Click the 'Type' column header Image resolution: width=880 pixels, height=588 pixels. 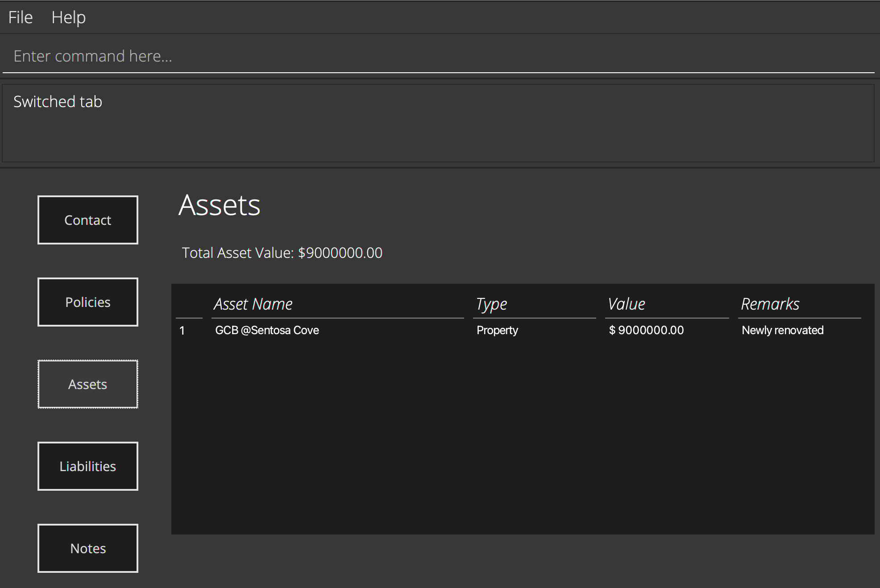pyautogui.click(x=491, y=304)
